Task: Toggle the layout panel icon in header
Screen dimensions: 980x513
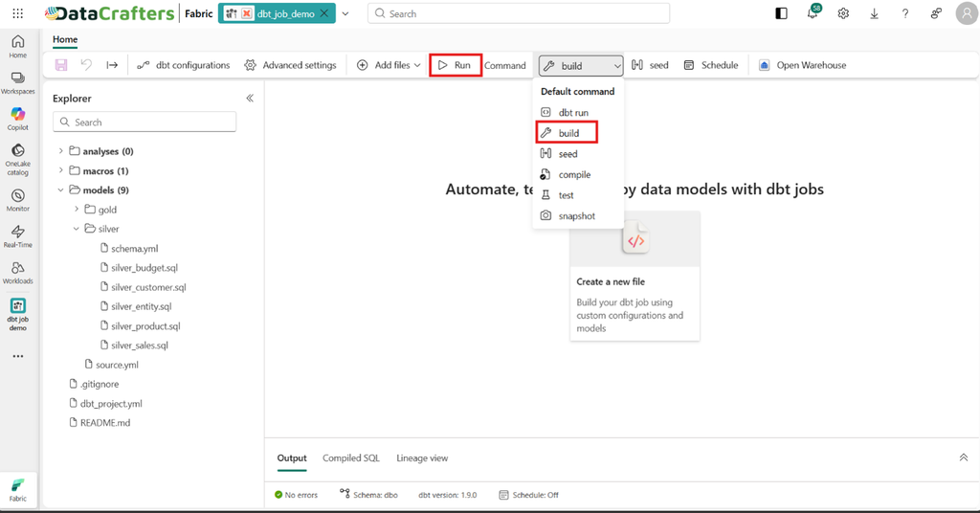Action: (781, 13)
